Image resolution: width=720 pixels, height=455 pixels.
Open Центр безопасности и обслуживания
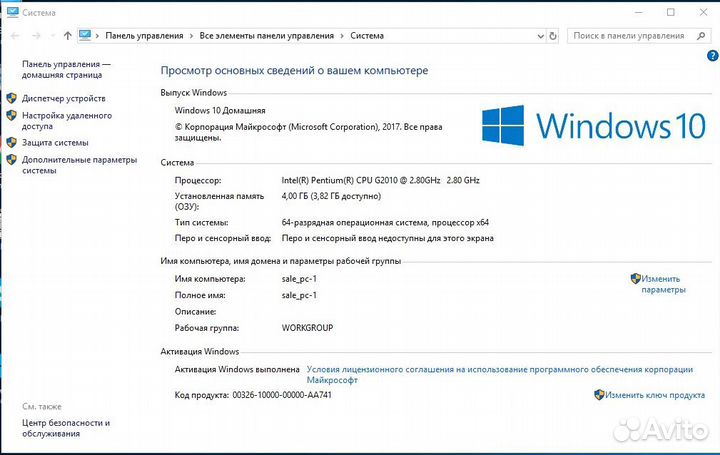click(x=66, y=428)
